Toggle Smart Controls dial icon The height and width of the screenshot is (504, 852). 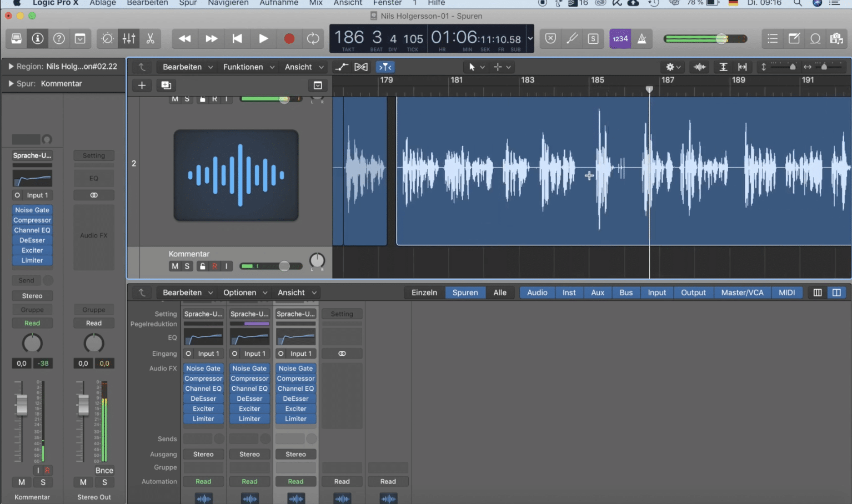click(108, 38)
